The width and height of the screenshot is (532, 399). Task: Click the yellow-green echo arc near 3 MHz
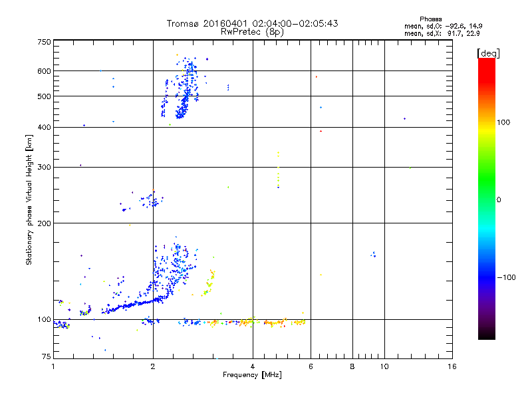pyautogui.click(x=208, y=283)
